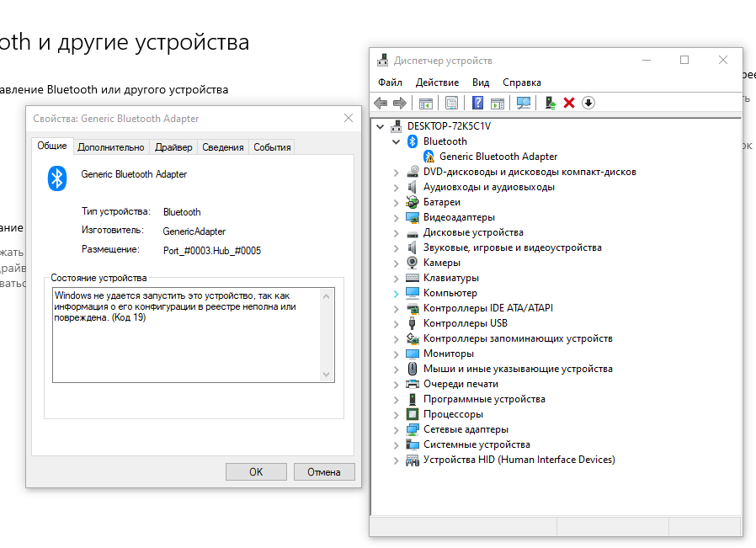Open the Действие menu
The width and height of the screenshot is (756, 548).
(x=437, y=82)
